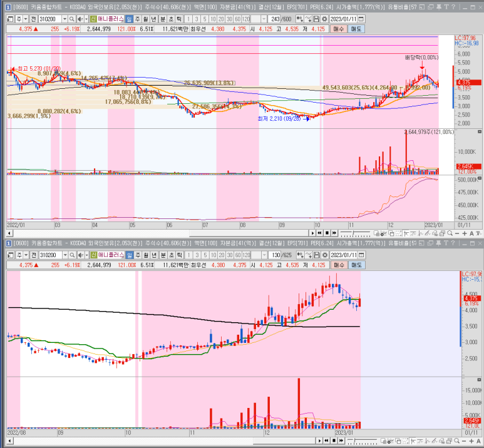
Task: Zoom out with minus icon under upper chart
Action: 457,233
